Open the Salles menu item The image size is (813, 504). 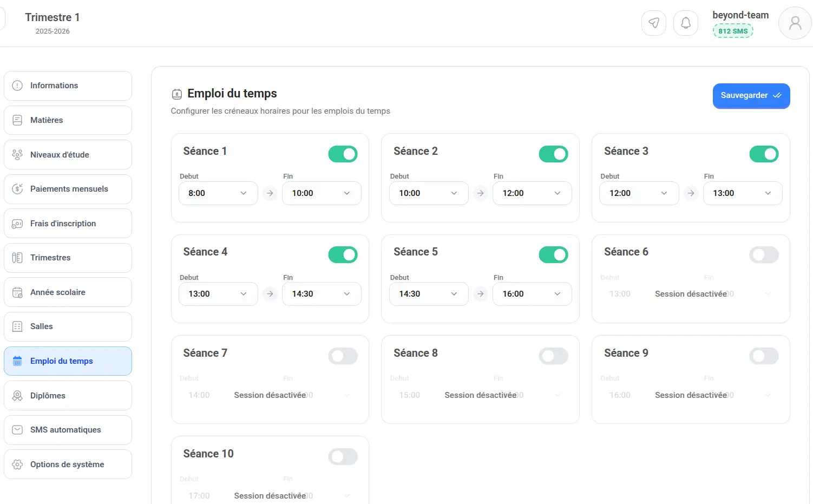tap(68, 326)
